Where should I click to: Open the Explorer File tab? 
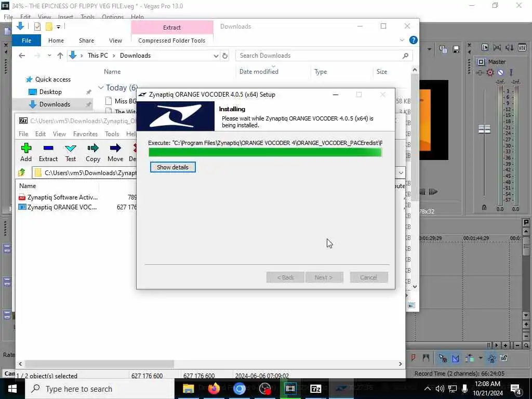point(26,41)
